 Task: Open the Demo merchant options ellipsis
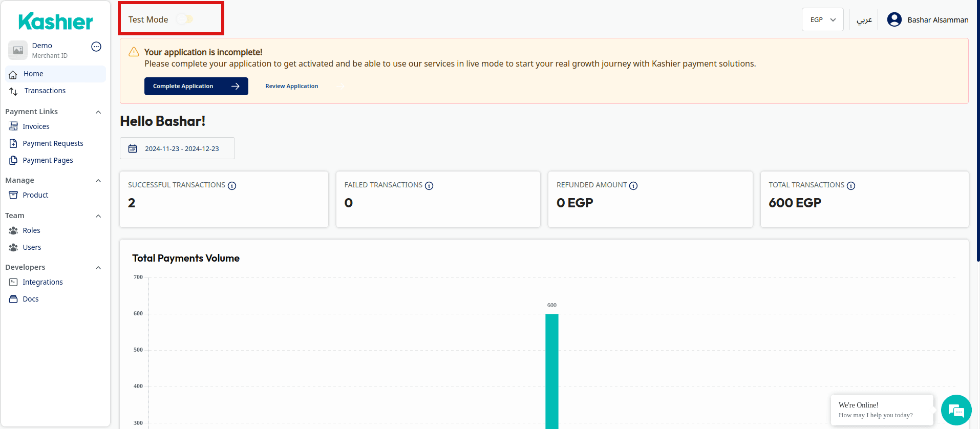[x=96, y=47]
